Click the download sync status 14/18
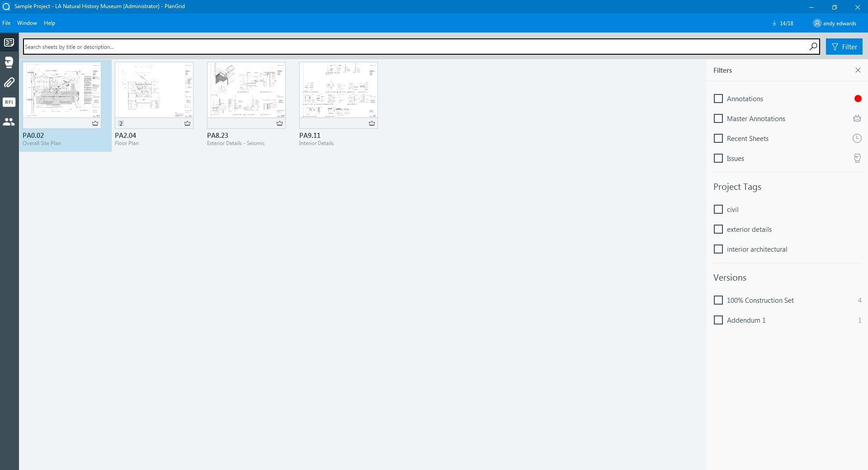Screen dimensions: 868x470 (x=783, y=23)
